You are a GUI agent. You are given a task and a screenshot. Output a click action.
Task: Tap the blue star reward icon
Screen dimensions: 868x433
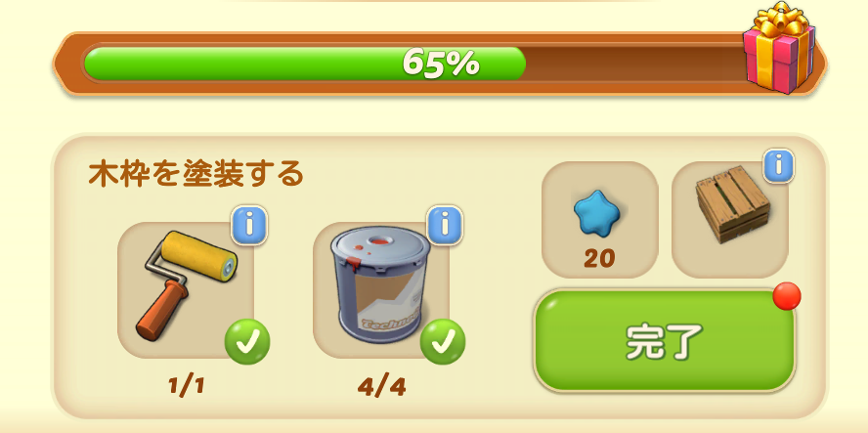point(596,210)
